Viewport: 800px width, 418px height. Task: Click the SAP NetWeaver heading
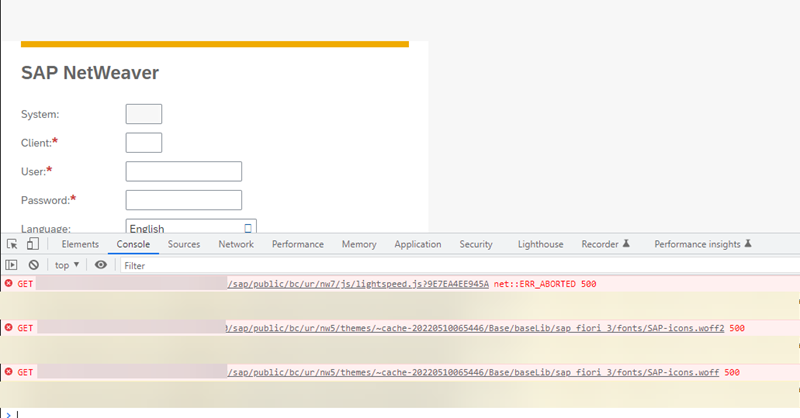90,72
